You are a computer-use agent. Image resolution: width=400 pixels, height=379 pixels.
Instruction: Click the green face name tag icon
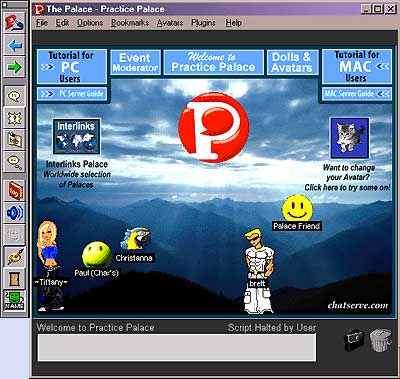click(x=15, y=300)
